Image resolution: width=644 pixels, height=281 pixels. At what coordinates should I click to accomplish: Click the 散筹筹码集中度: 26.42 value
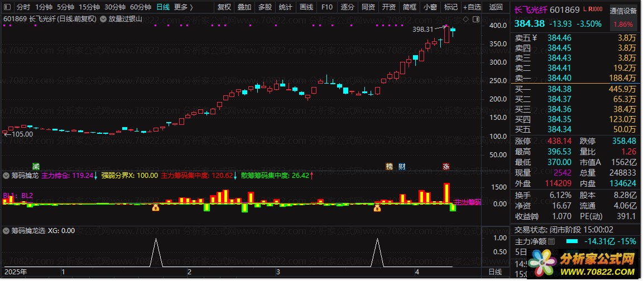275,176
